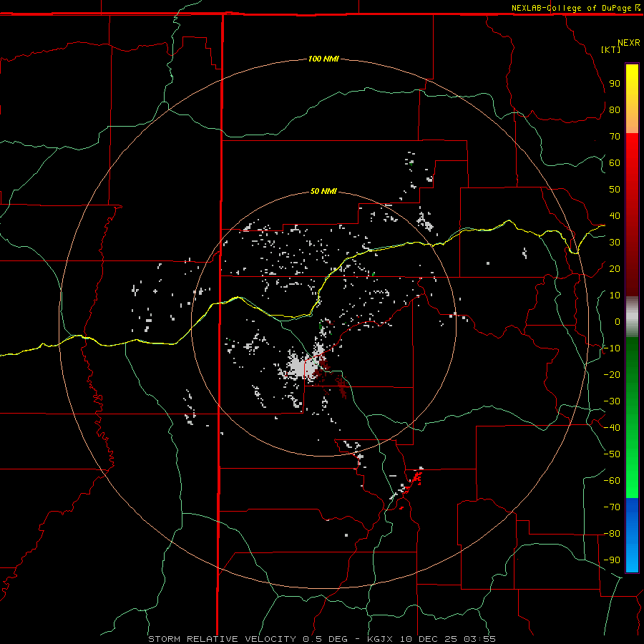The height and width of the screenshot is (644, 644).
Task: Click the -80 value on the velocity scale
Action: [x=612, y=534]
